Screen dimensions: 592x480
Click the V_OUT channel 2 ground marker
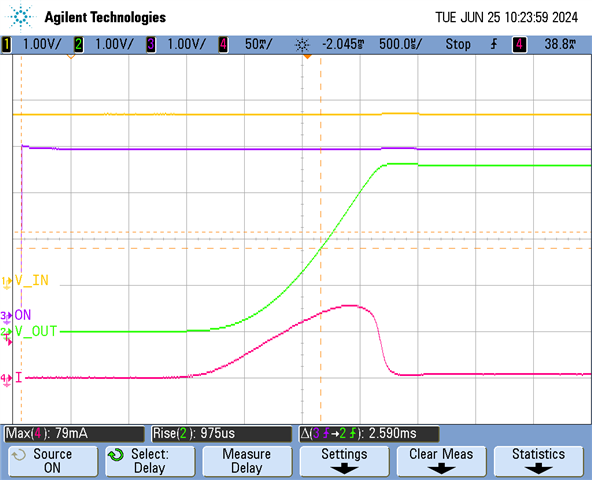pos(5,332)
